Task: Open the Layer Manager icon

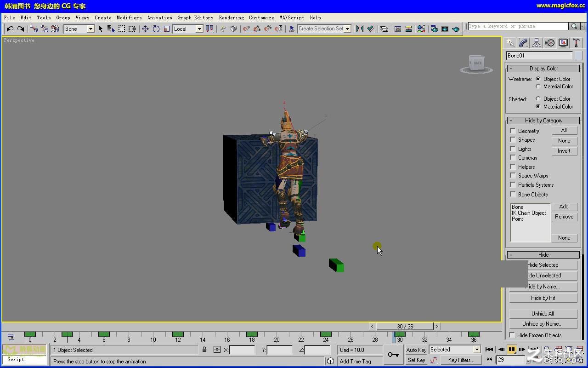Action: (x=384, y=29)
